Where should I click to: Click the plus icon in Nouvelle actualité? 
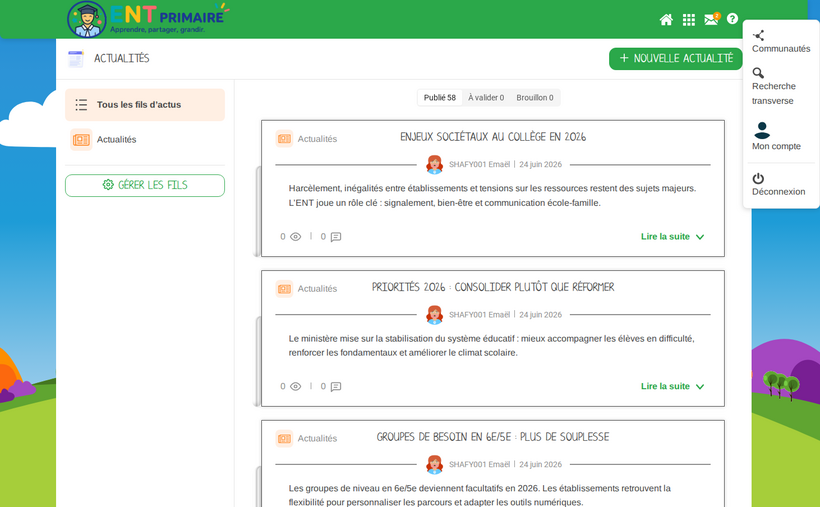click(624, 58)
